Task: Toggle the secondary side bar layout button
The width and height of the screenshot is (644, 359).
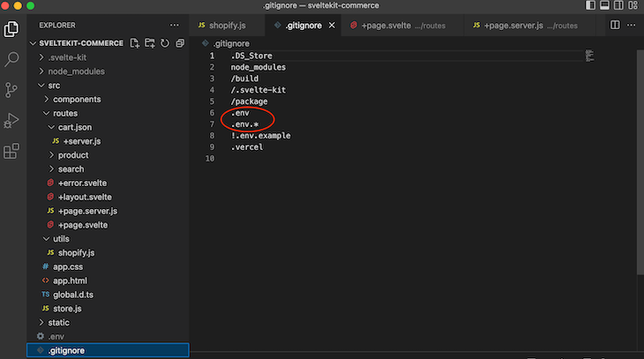Action: 618,5
